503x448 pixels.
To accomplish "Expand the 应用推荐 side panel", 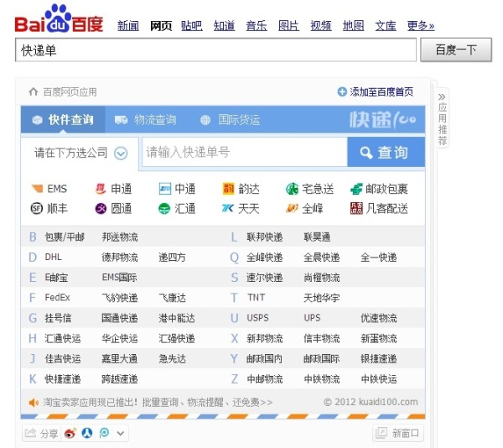I will (x=443, y=117).
